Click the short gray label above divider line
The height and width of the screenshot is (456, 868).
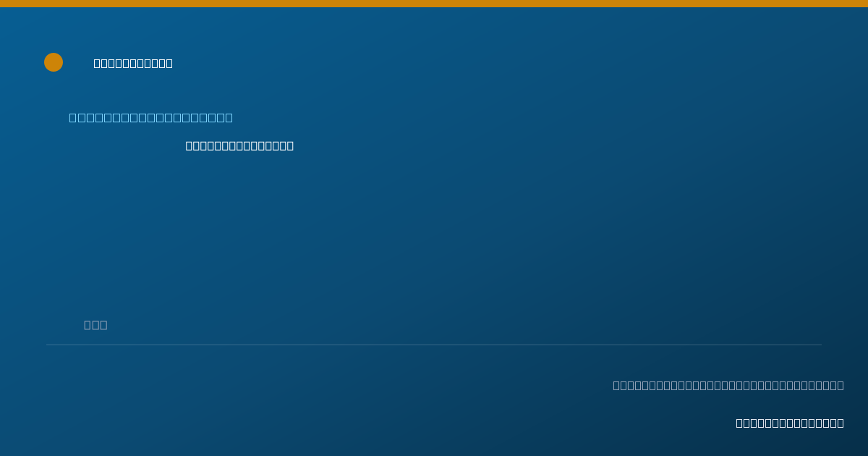[95, 325]
